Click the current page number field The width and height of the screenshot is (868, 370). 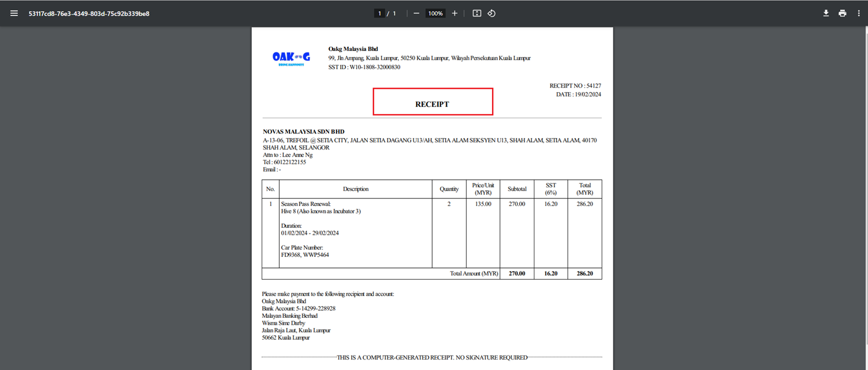380,13
